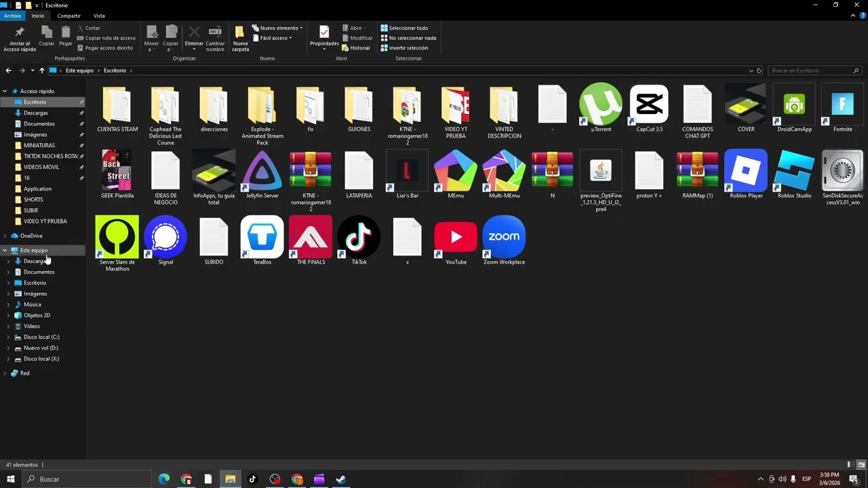Select the CUENTAS STEAM folder
Image resolution: width=868 pixels, height=488 pixels.
tap(117, 108)
